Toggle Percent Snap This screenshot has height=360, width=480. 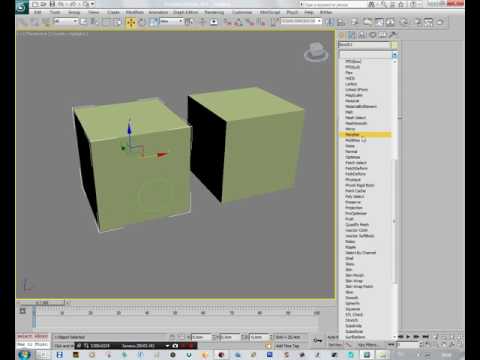250,22
